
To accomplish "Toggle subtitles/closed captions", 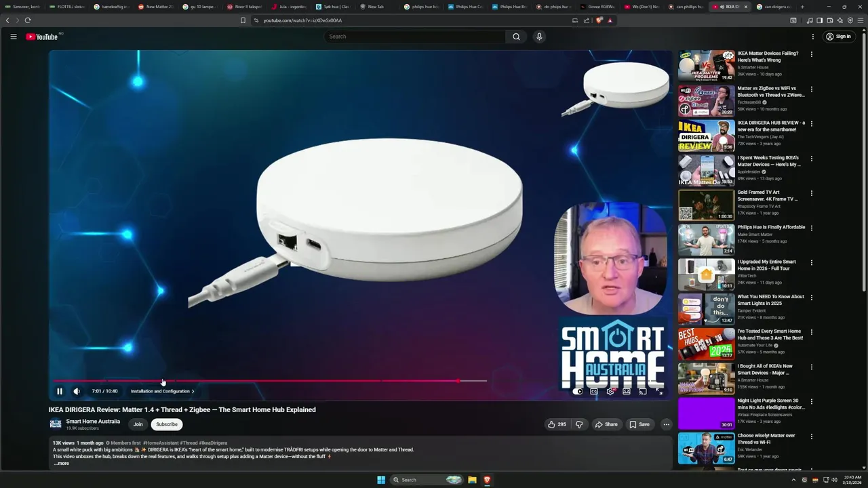I will coord(593,391).
